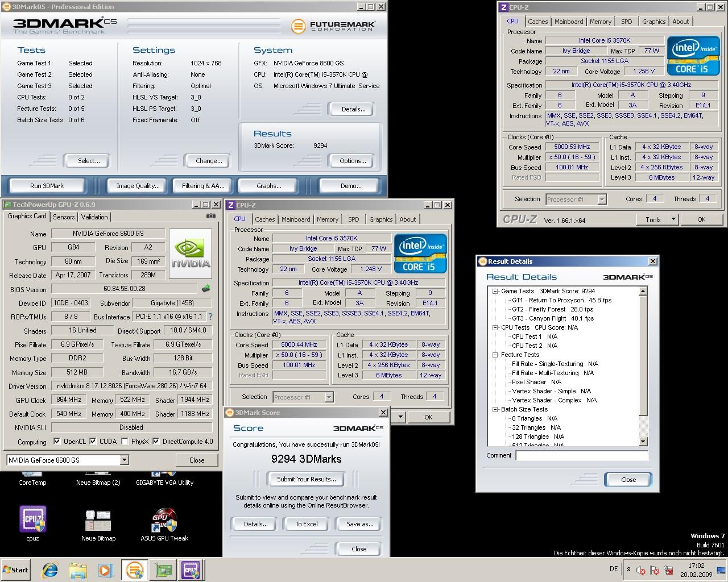Open Mainboard tab in center CPU-Z
728x582 pixels.
tap(296, 219)
